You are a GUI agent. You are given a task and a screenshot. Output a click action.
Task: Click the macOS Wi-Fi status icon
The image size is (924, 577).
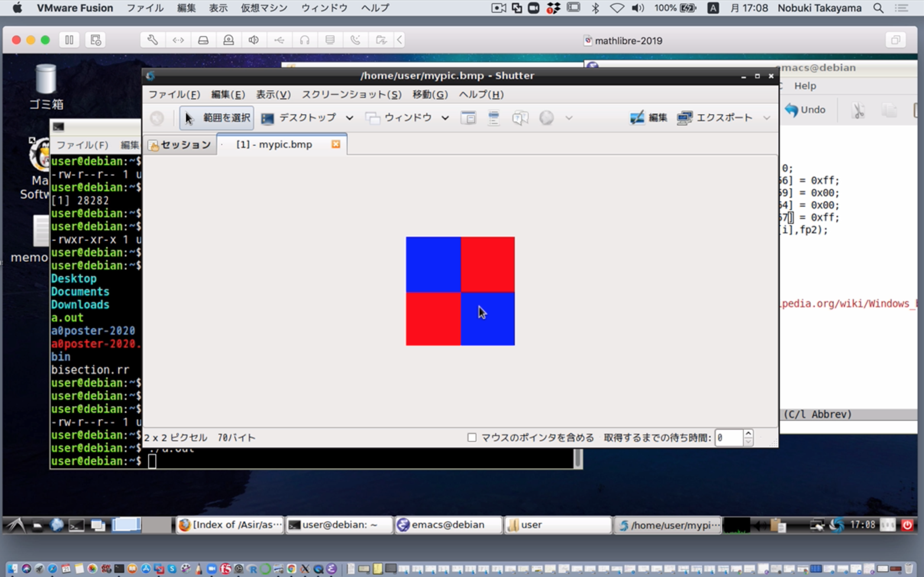(x=617, y=8)
